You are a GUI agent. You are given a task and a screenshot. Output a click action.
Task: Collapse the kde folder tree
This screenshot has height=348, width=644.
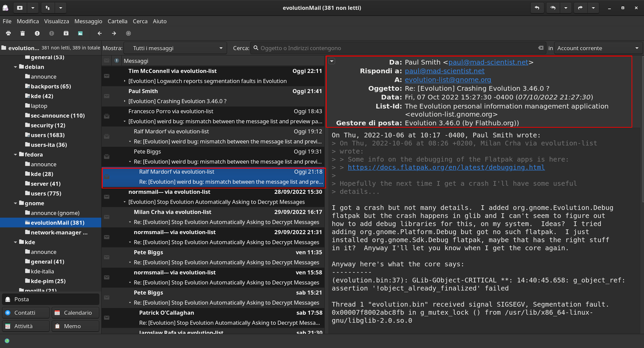15,242
